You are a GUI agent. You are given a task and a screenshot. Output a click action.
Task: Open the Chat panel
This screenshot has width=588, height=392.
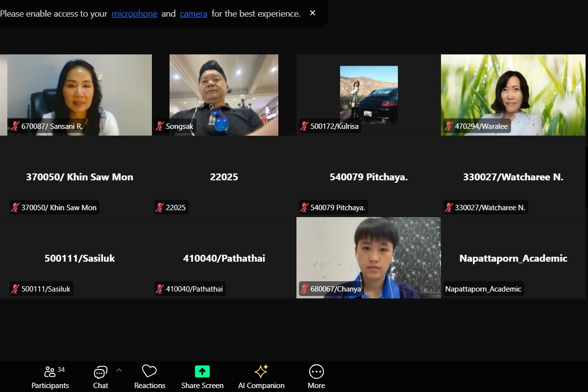[x=100, y=377]
